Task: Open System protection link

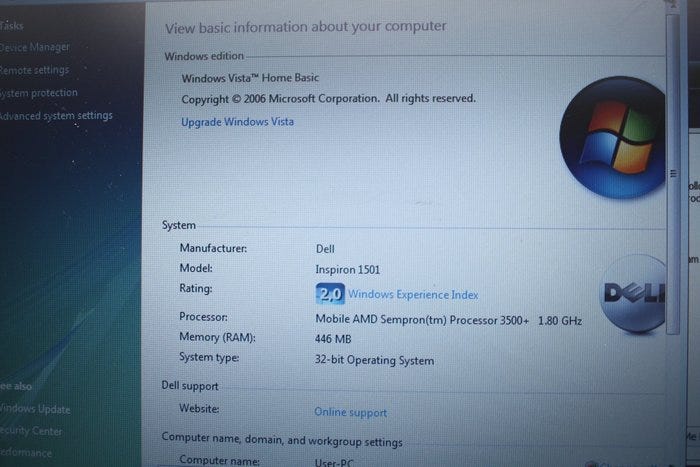Action: tap(38, 93)
